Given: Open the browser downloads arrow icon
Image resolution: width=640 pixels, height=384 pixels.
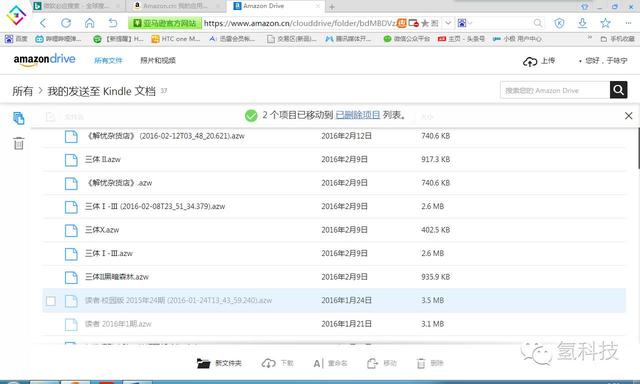Looking at the screenshot, I should (582, 23).
